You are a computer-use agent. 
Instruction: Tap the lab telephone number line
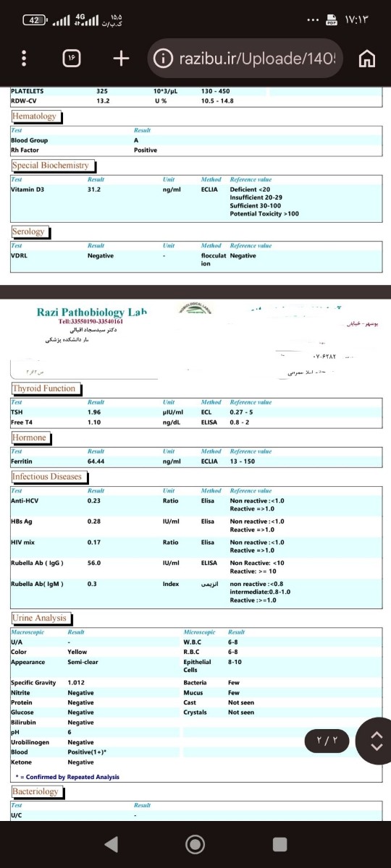(x=91, y=321)
